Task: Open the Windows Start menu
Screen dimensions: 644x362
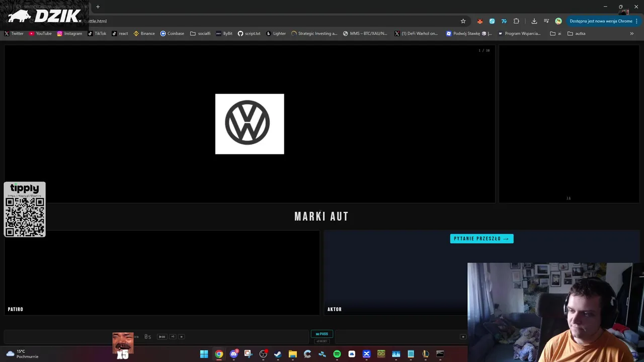Action: click(x=204, y=354)
